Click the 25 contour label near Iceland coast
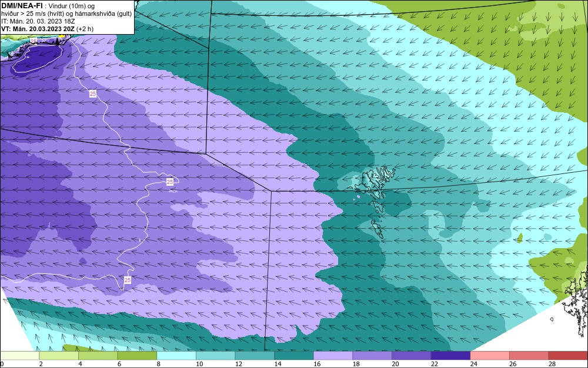This screenshot has width=588, height=368. coord(34,41)
